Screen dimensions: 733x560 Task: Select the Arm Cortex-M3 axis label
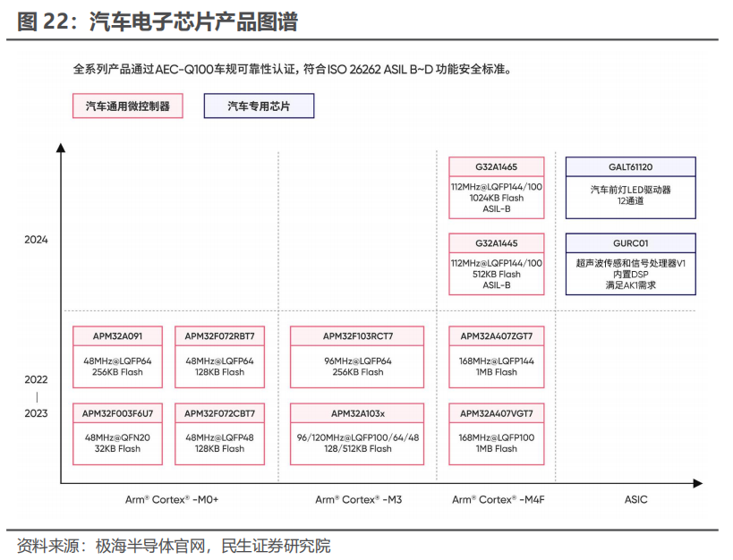pos(359,500)
